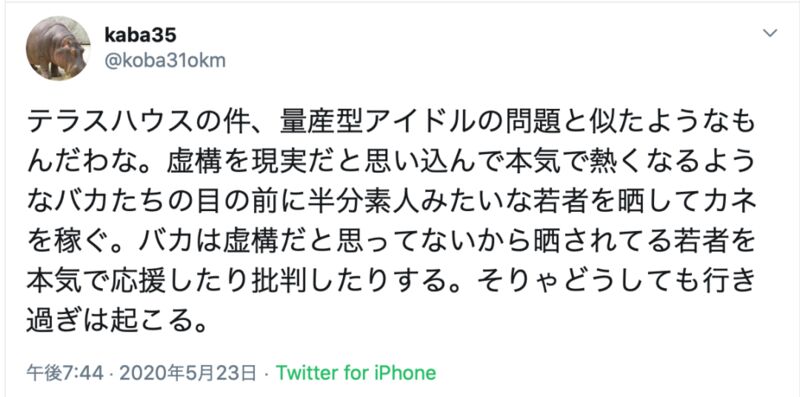Click the word カネ at line end
The width and height of the screenshot is (800, 397).
click(x=729, y=203)
